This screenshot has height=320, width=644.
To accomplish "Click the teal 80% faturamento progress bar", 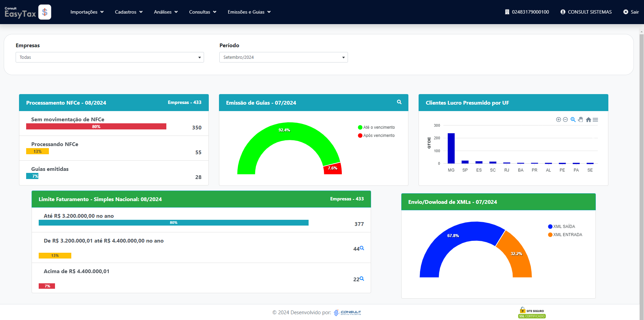I will [173, 223].
